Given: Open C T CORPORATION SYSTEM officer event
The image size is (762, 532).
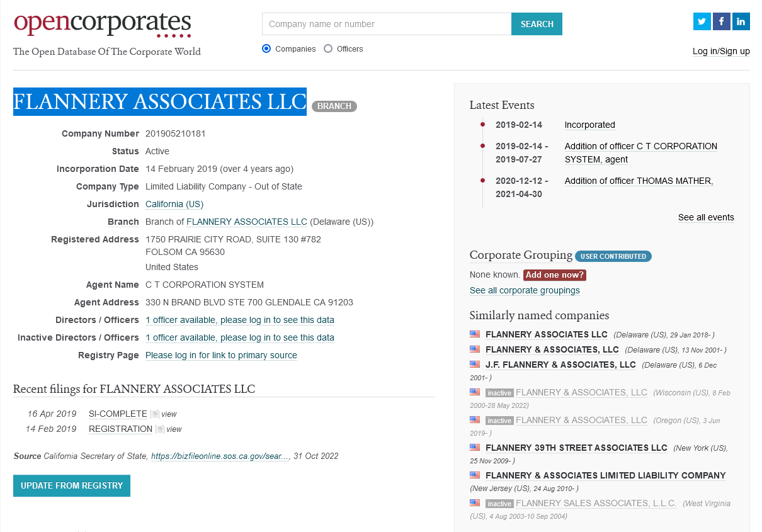Looking at the screenshot, I should tap(640, 152).
